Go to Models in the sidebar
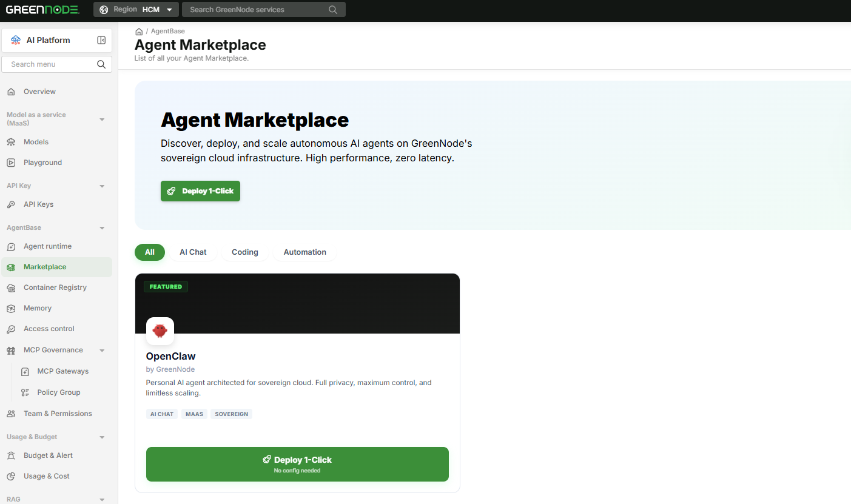This screenshot has width=851, height=504. pyautogui.click(x=57, y=142)
